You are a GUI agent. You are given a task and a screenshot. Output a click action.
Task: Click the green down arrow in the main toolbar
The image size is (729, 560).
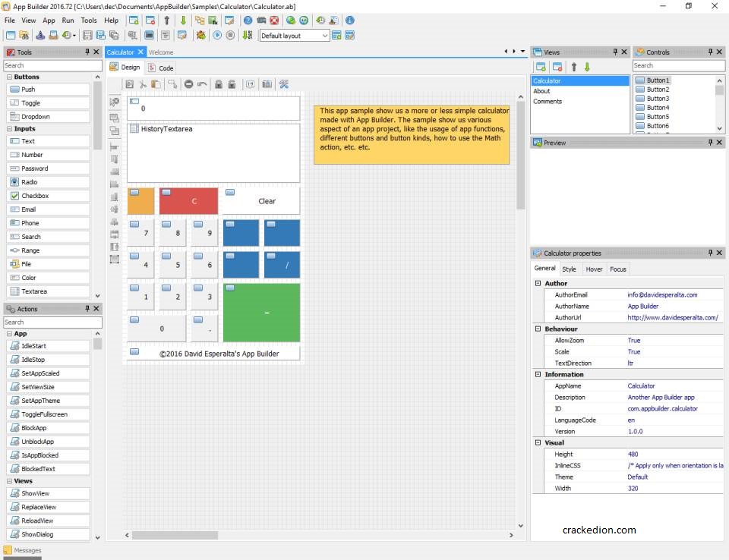[x=183, y=20]
